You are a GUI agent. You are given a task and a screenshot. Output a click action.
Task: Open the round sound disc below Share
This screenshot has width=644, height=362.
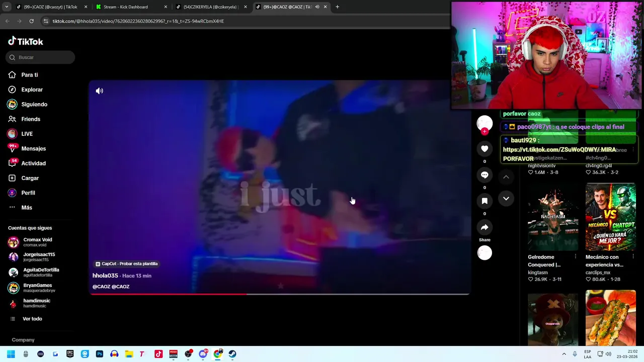tap(485, 253)
